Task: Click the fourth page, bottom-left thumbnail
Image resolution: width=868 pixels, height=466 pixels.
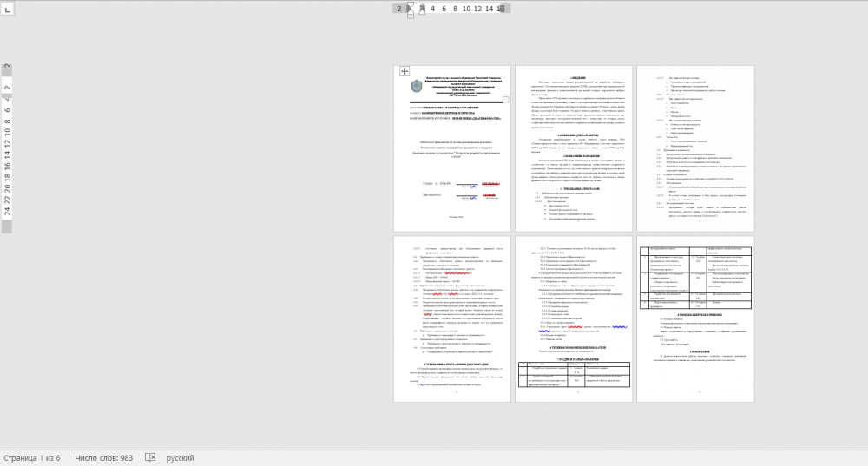Action: coord(451,318)
